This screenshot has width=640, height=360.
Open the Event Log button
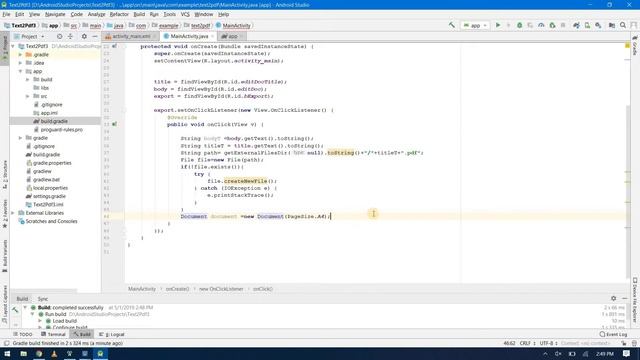613,334
